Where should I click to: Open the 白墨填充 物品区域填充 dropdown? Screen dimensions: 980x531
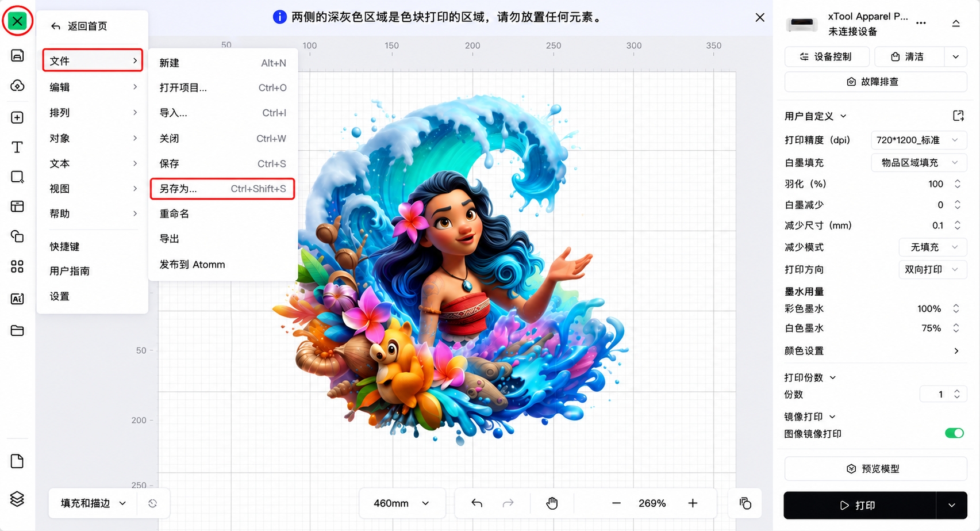point(919,163)
